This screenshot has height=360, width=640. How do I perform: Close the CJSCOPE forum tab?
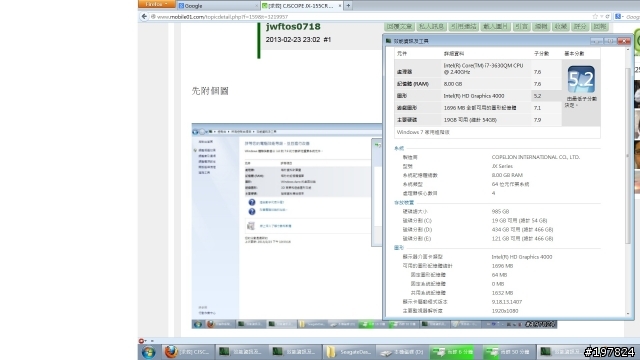(x=340, y=6)
